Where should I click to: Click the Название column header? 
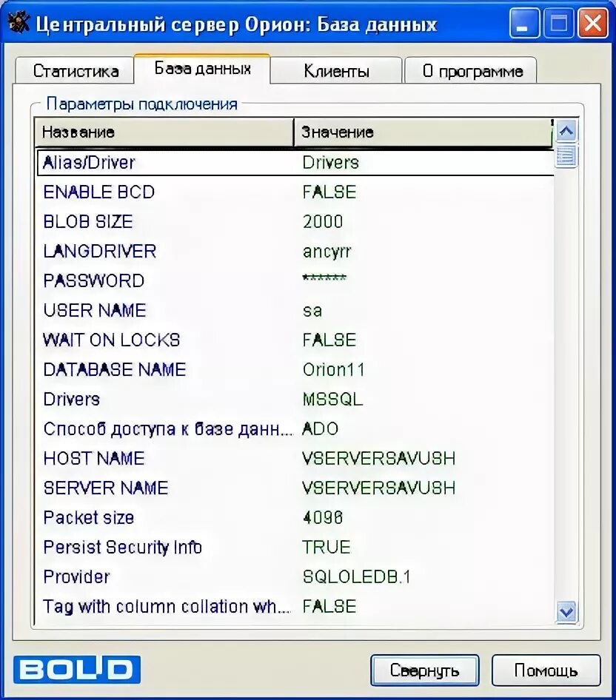coord(164,132)
